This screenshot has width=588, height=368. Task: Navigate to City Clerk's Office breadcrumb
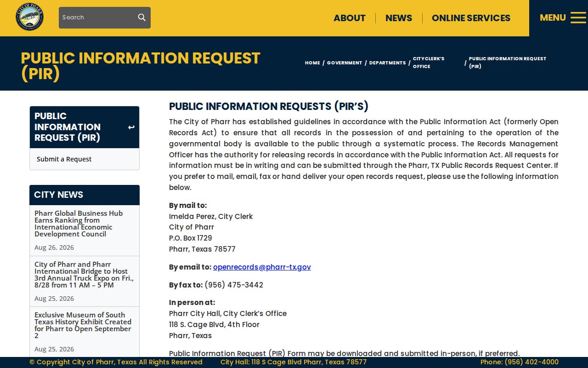coord(429,63)
